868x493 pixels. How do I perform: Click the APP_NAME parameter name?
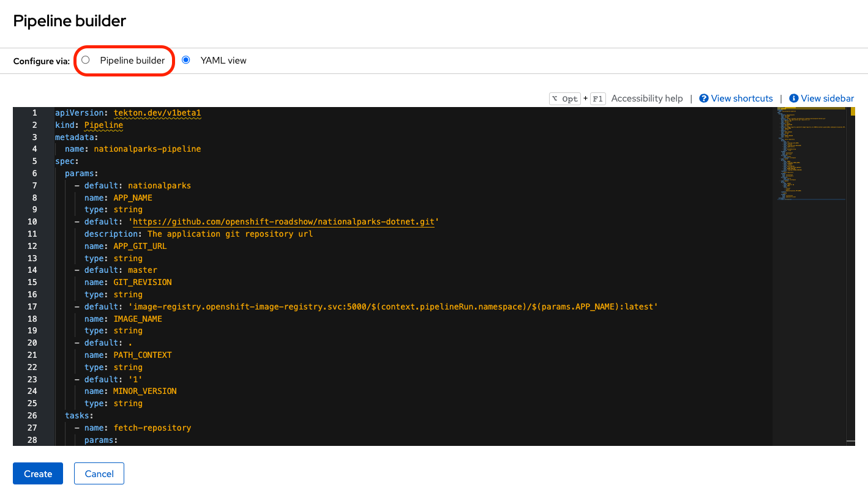(x=133, y=198)
